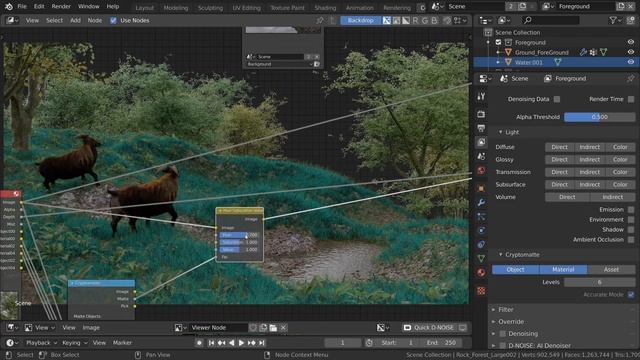
Task: Open Scene properties tab icon
Action: (x=481, y=156)
